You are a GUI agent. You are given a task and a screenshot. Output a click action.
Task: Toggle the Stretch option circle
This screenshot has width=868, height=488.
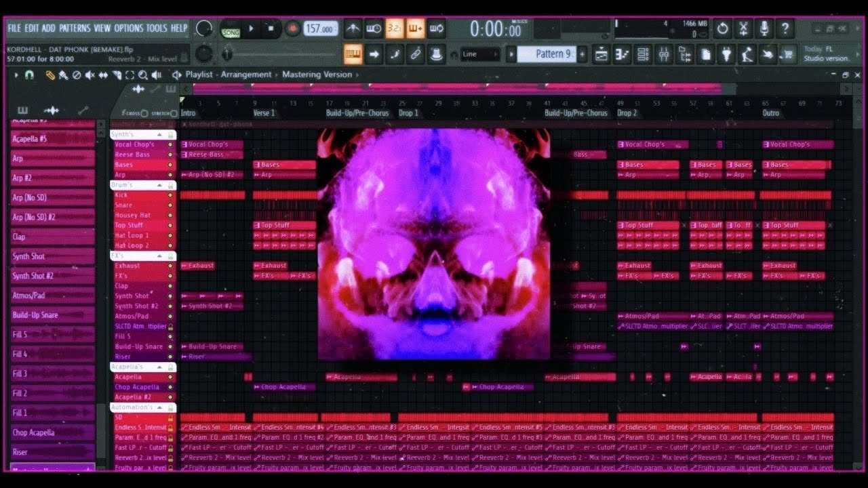tap(174, 113)
